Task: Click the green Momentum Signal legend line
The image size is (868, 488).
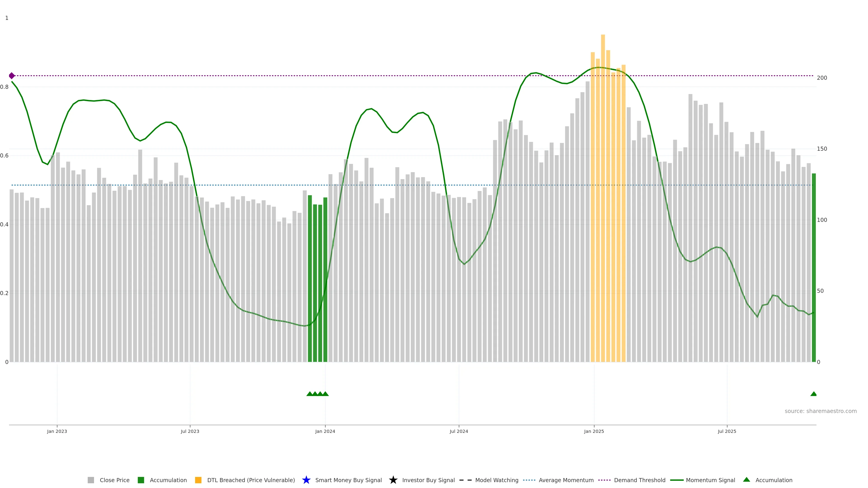Action: tap(677, 480)
